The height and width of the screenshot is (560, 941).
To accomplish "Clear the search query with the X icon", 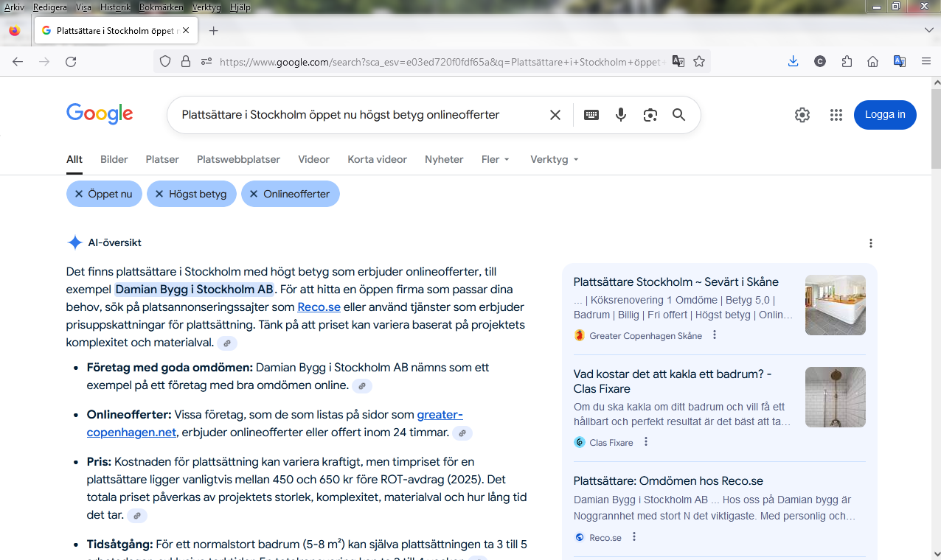I will pos(555,115).
